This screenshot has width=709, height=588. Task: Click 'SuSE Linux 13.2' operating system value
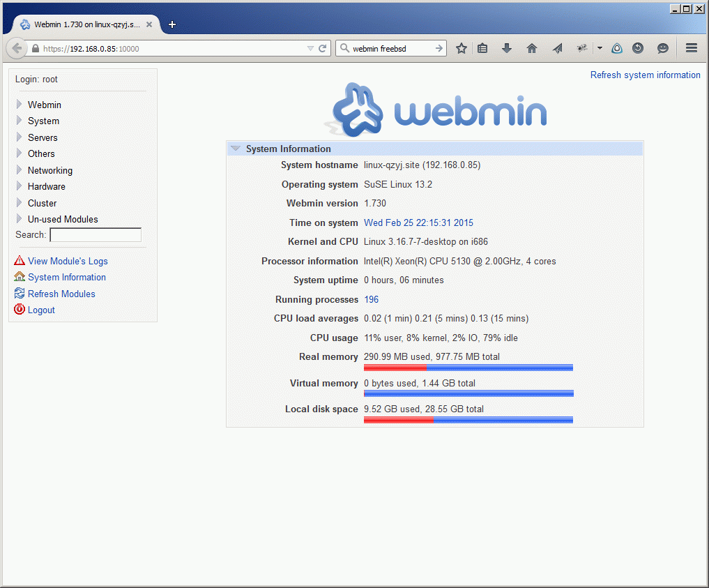click(x=398, y=185)
